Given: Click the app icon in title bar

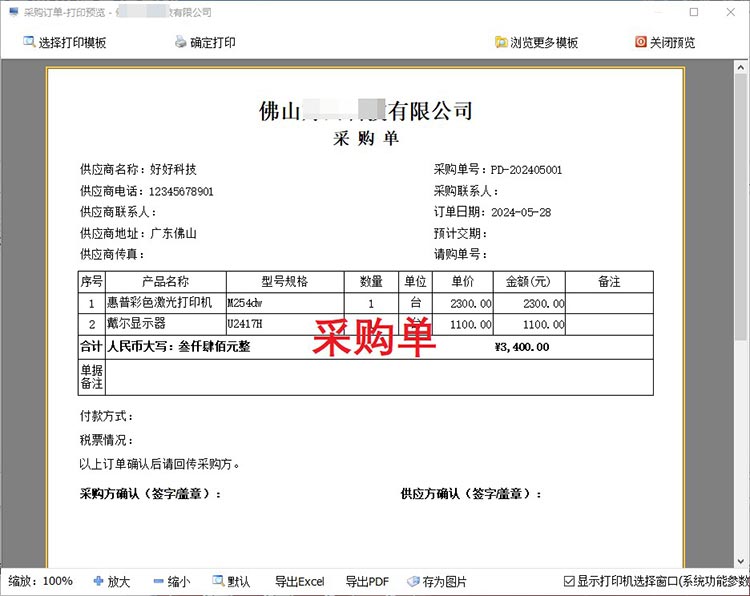Looking at the screenshot, I should (13, 12).
